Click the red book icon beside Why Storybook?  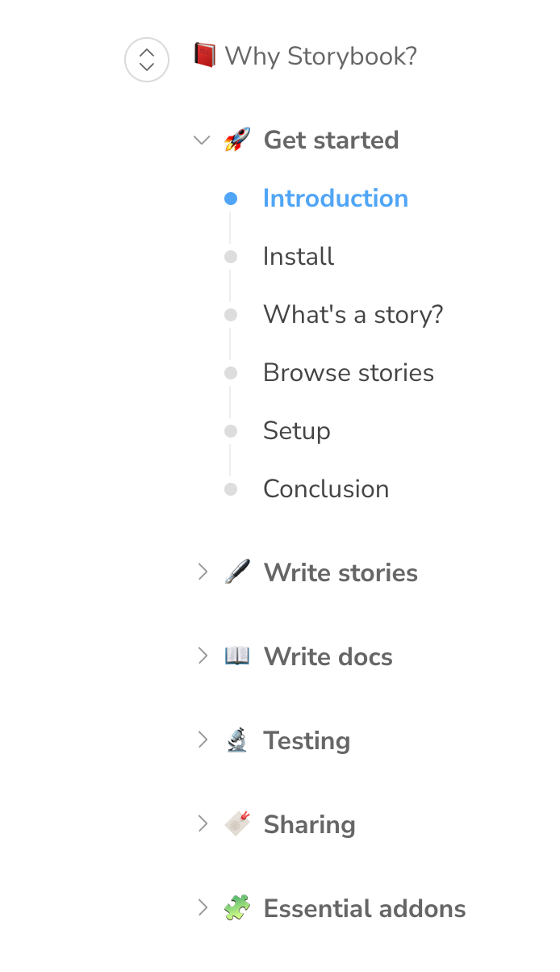click(x=203, y=56)
